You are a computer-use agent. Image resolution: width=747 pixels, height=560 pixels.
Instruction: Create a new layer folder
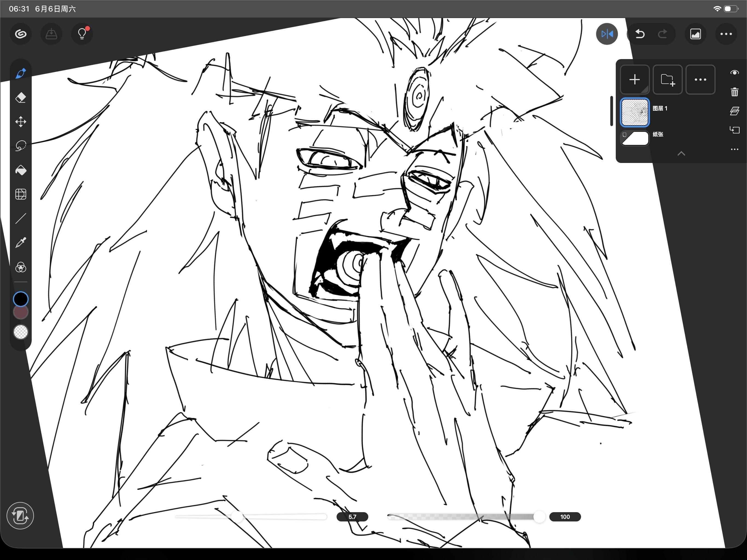[667, 80]
